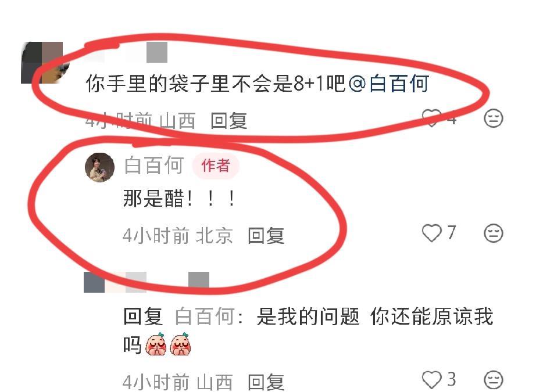The height and width of the screenshot is (392, 536).
Task: Tap the comment text 你手里的袋子里不会是8+1吧
Action: pyautogui.click(x=216, y=83)
